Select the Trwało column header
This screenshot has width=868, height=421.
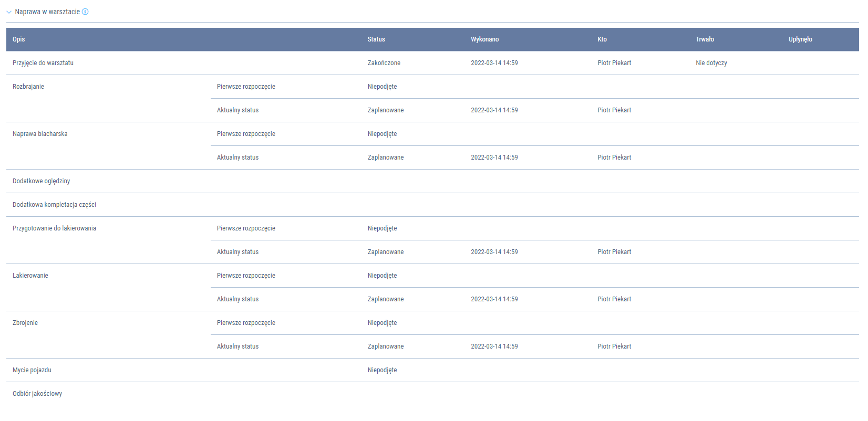[705, 39]
